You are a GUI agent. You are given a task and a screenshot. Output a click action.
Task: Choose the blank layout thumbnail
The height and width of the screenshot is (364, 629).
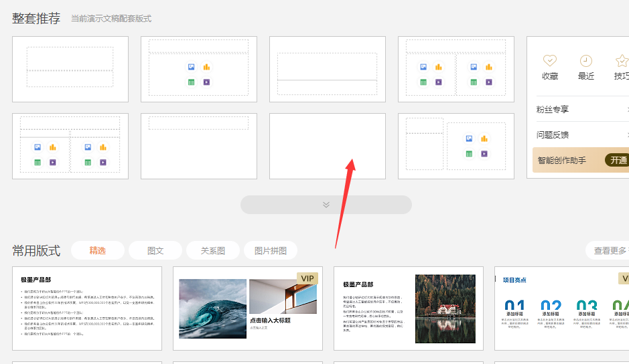328,147
